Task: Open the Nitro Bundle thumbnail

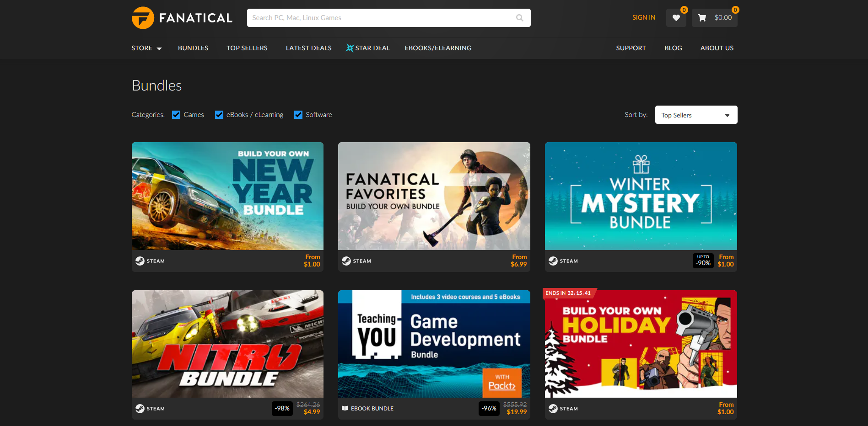Action: tap(227, 344)
